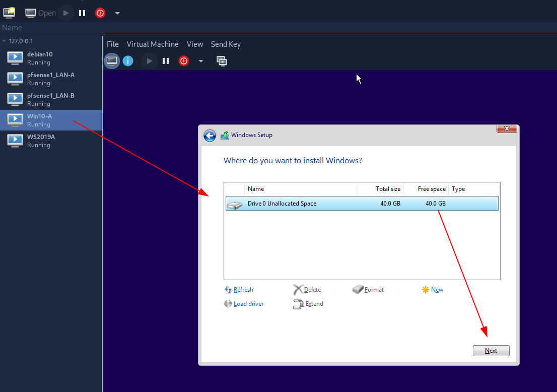Select the pfsense1_LAN-A virtual machine

pos(51,79)
